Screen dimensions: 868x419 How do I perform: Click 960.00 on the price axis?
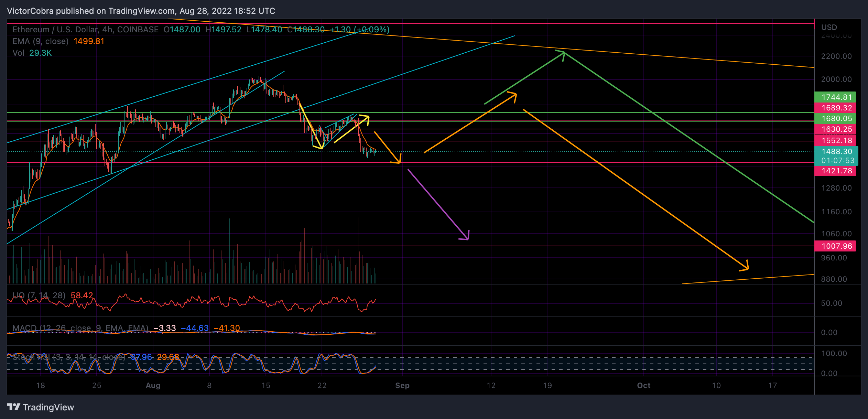834,258
